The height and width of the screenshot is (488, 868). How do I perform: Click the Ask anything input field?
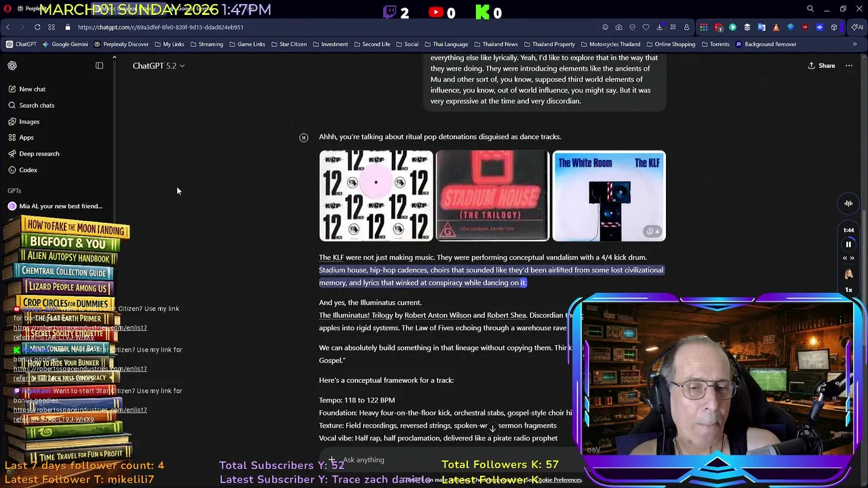448,460
